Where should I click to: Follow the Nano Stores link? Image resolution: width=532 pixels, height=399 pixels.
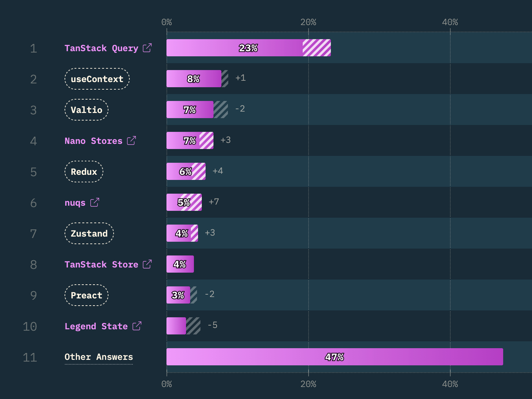[x=93, y=141]
